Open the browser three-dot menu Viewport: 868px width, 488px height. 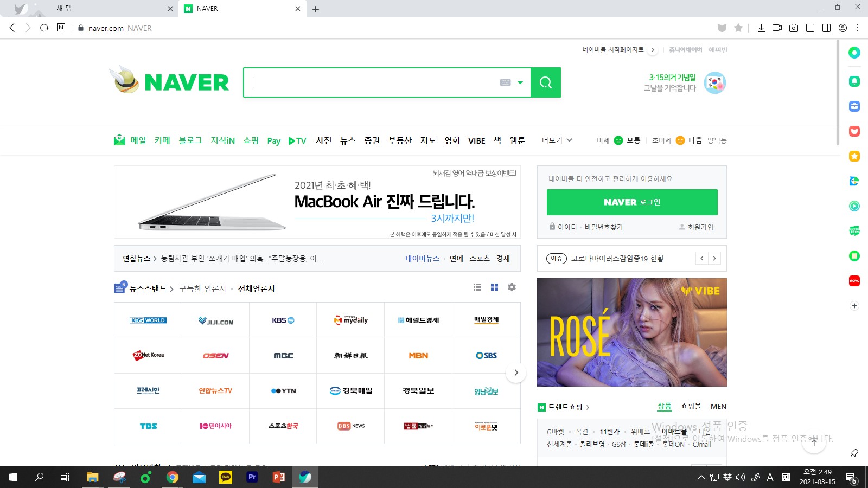click(858, 28)
